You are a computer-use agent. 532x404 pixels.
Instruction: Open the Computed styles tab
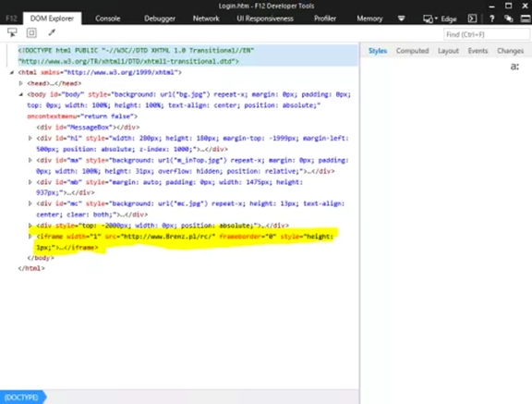tap(412, 51)
